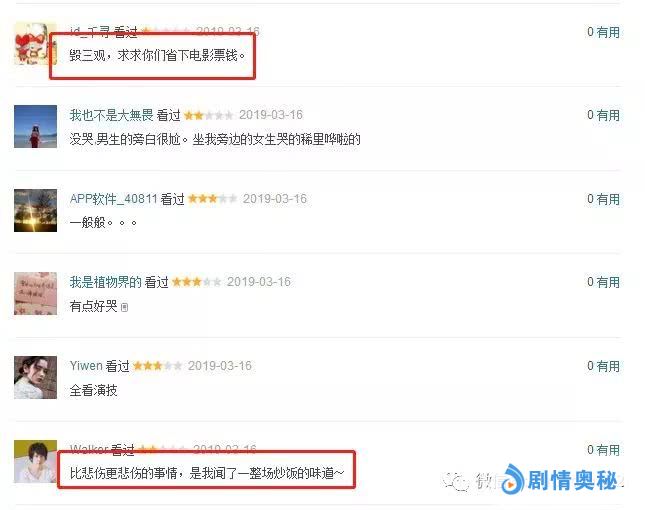Click avatar of 我是植物界的
This screenshot has height=510, width=645.
point(35,293)
